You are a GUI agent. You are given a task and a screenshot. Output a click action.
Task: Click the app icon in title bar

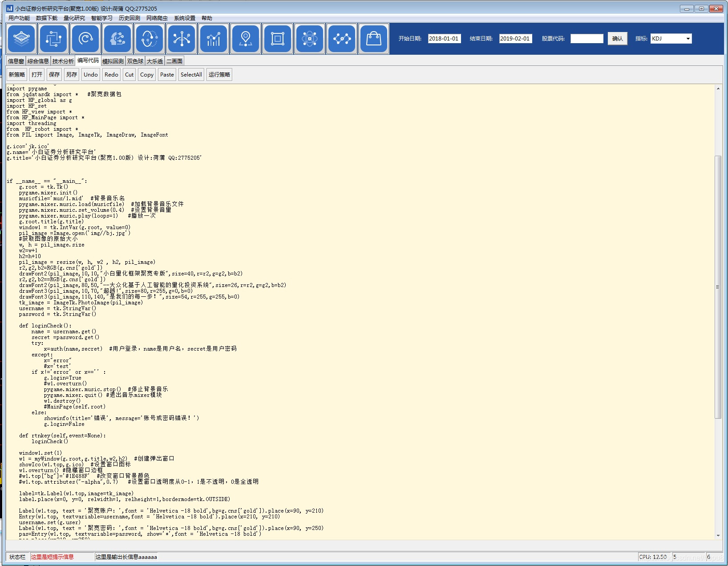pos(10,8)
